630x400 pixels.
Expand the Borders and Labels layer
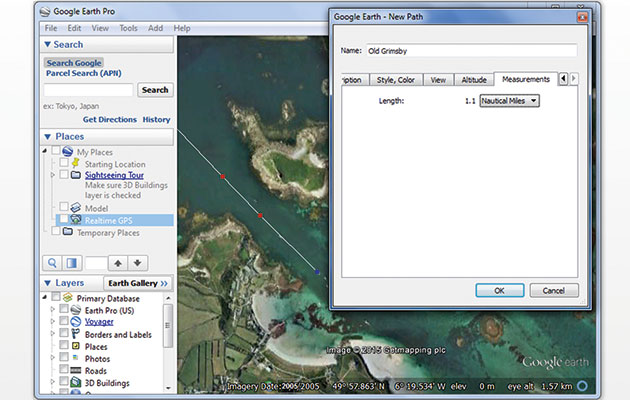[x=52, y=333]
